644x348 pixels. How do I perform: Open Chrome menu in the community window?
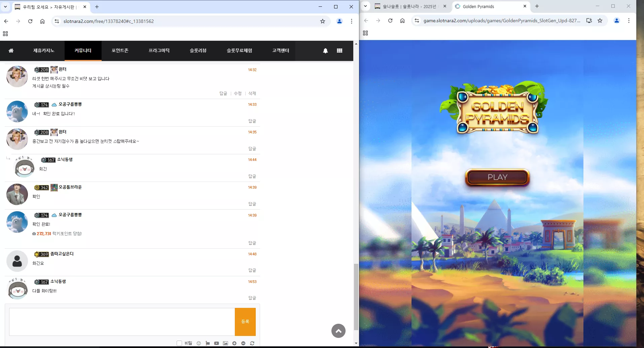pyautogui.click(x=352, y=21)
